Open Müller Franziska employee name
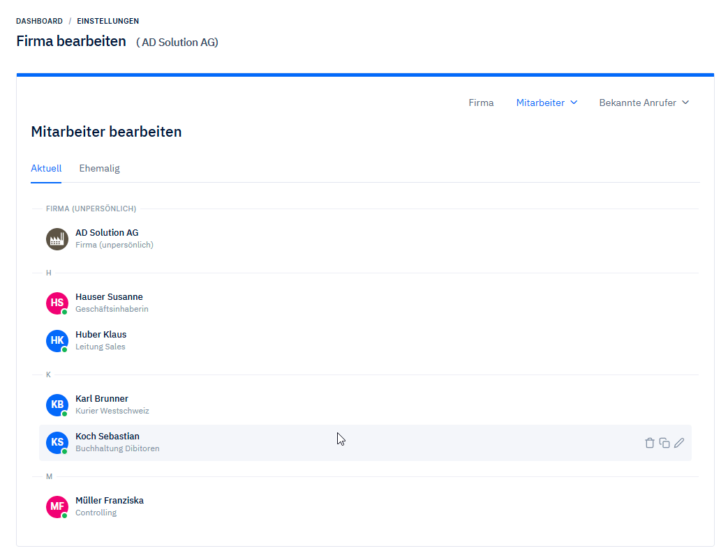The image size is (728, 560). 110,501
